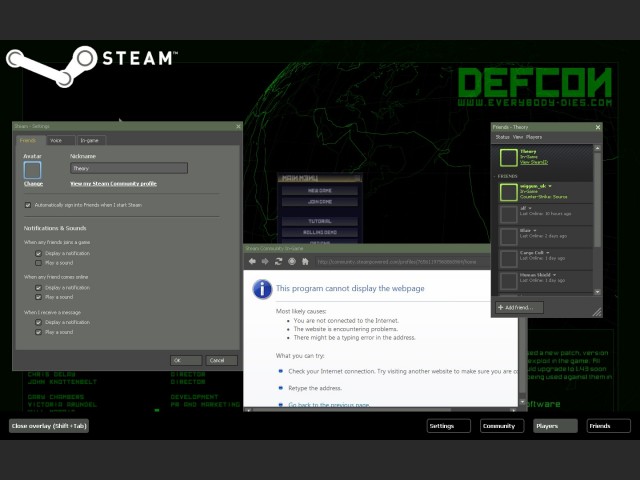
Task: Switch to the In-game settings tab
Action: tap(91, 140)
